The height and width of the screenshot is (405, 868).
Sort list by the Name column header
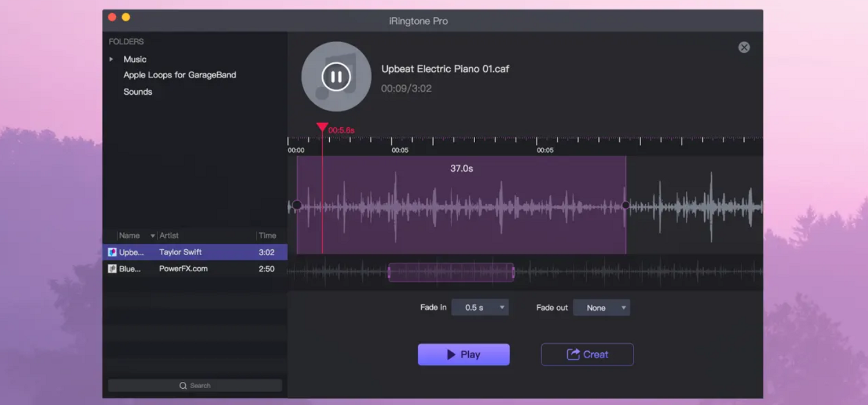point(130,235)
